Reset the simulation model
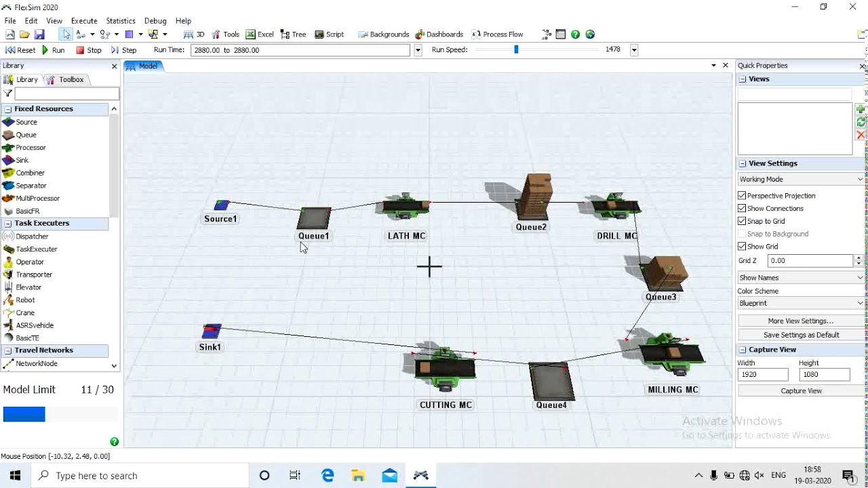This screenshot has width=868, height=488. 20,50
